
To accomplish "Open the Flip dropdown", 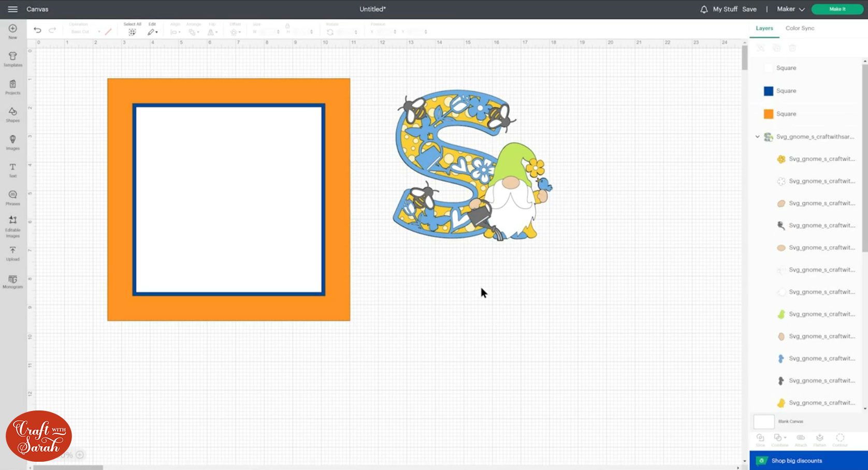I will point(212,32).
